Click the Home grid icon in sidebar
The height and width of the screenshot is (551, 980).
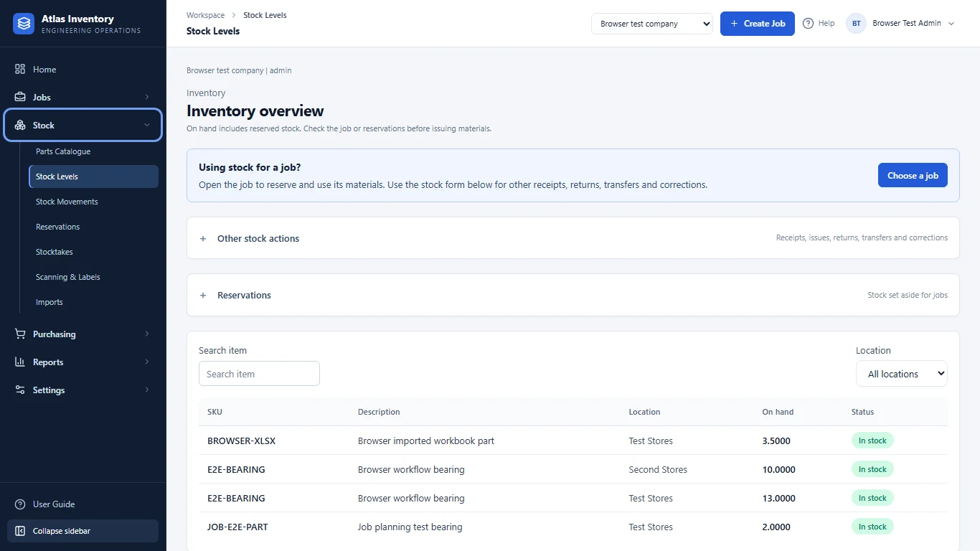click(20, 70)
